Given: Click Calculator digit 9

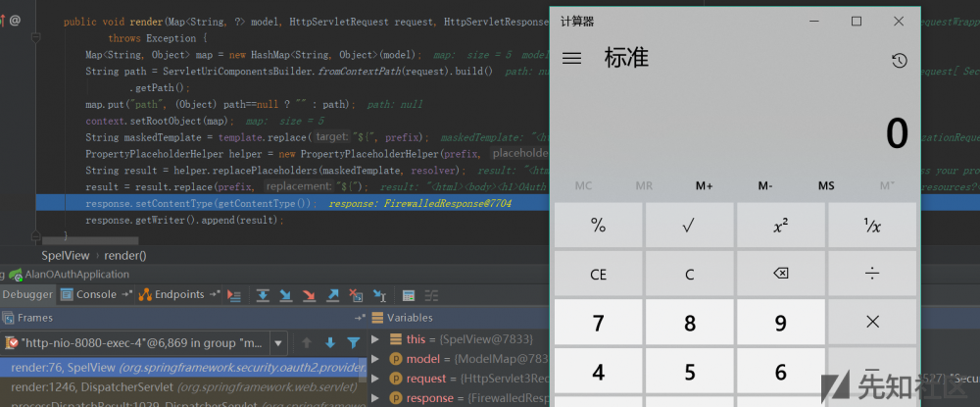Looking at the screenshot, I should (781, 322).
